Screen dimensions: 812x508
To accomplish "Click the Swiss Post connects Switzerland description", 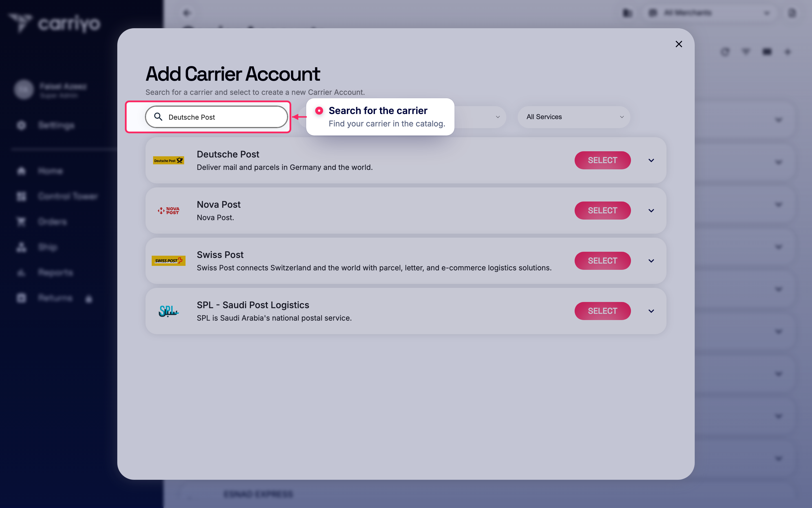I will (x=374, y=268).
